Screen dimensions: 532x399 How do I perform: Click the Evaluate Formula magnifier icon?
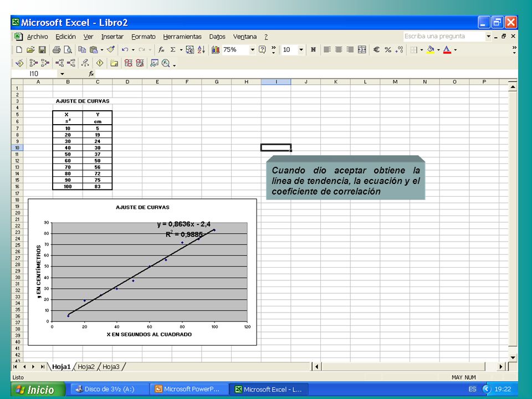pos(166,63)
